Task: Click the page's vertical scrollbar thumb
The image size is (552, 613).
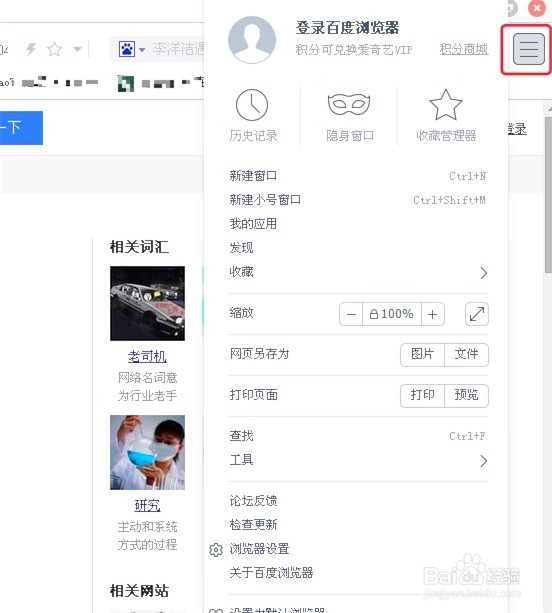Action: [x=548, y=194]
